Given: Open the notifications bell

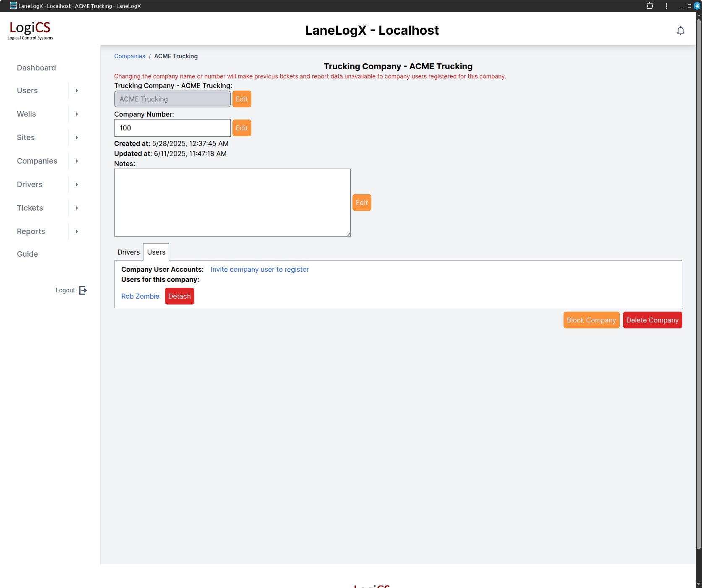Looking at the screenshot, I should tap(680, 31).
